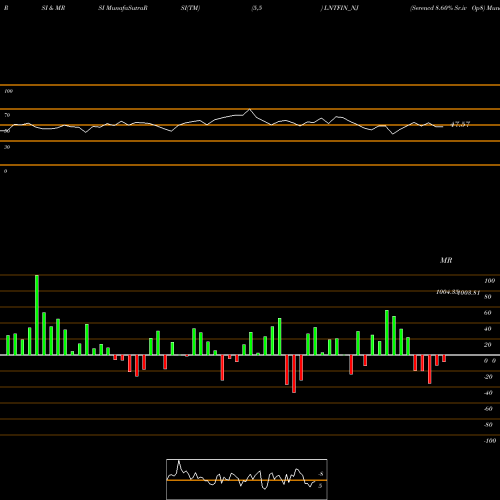500x500 pixels.
Task: Click the 'MR' panel title
Action: pos(446,260)
